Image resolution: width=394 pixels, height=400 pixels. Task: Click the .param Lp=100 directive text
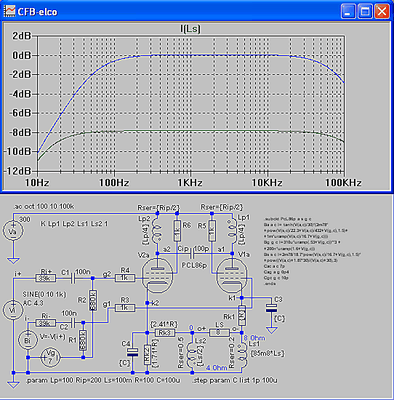coord(103,380)
